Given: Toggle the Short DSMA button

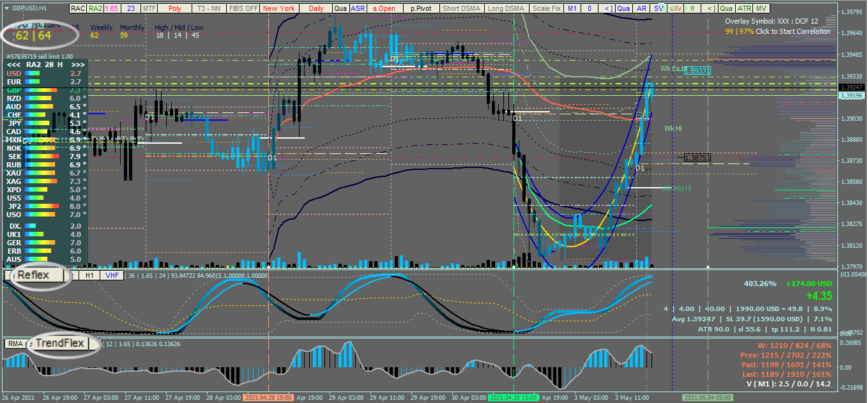Looking at the screenshot, I should pyautogui.click(x=461, y=8).
